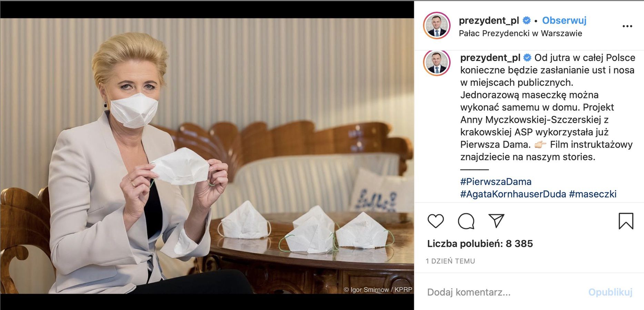Click the prezydent_pl username in caption

tap(490, 58)
